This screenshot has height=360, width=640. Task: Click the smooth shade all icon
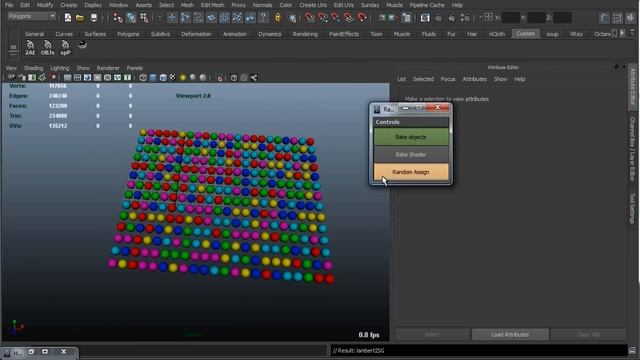(x=153, y=78)
